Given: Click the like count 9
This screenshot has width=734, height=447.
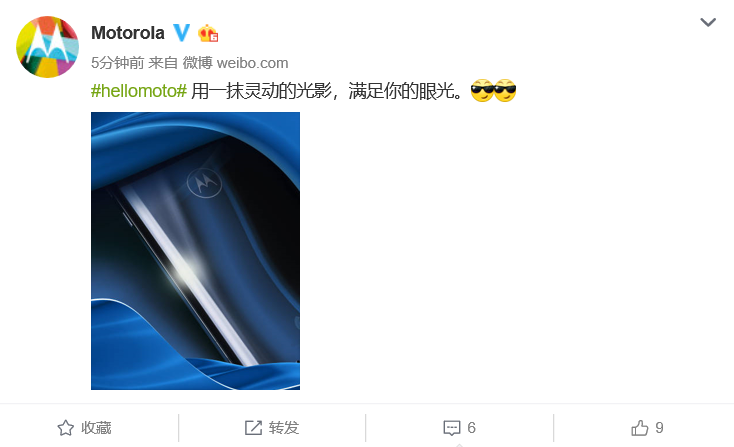Looking at the screenshot, I should click(659, 428).
